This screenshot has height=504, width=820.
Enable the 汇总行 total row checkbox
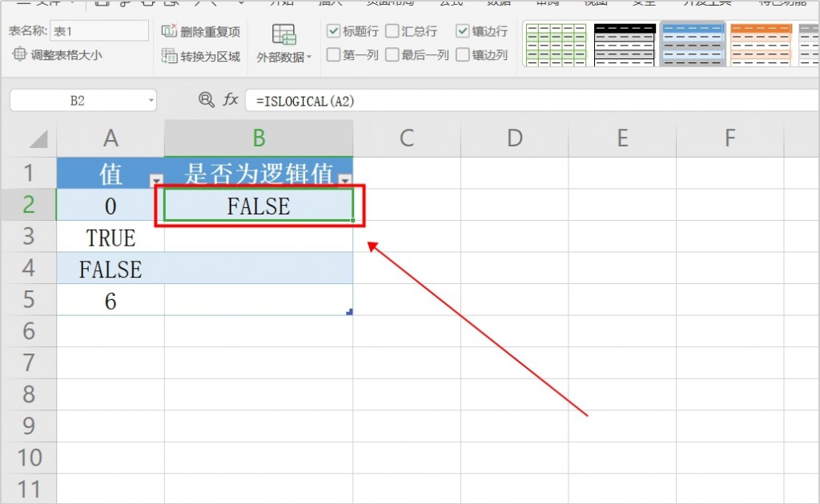tap(392, 31)
